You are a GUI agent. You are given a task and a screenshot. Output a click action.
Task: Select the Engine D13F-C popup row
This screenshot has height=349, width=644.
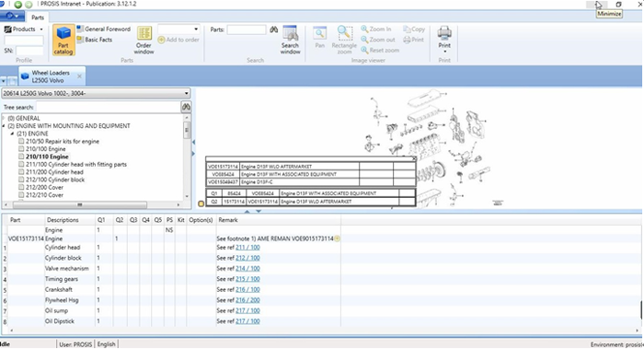click(311, 182)
